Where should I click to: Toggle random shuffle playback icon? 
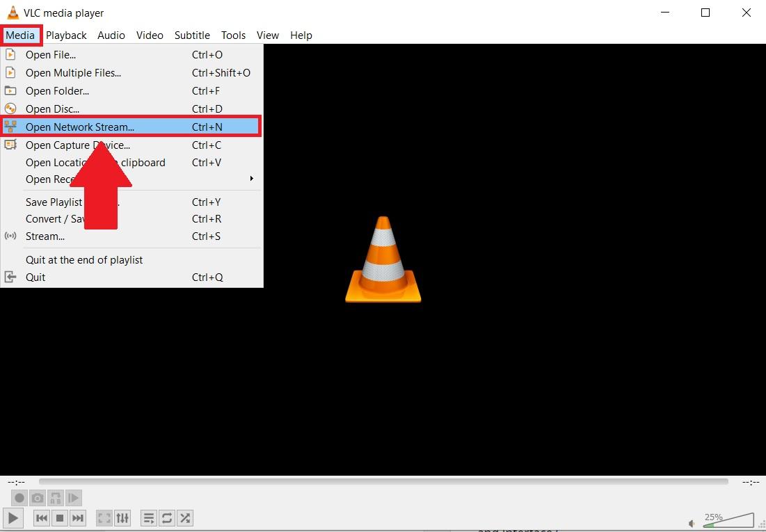(x=184, y=518)
